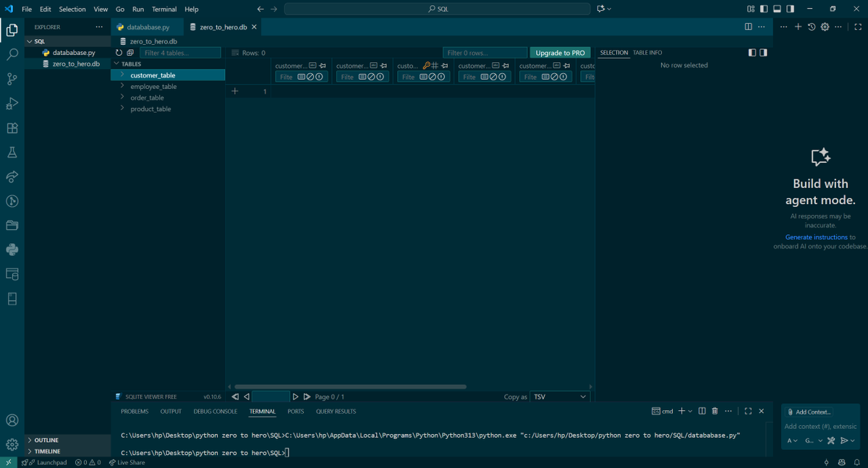Click the Add Context button
Image resolution: width=868 pixels, height=468 pixels.
[x=809, y=412]
